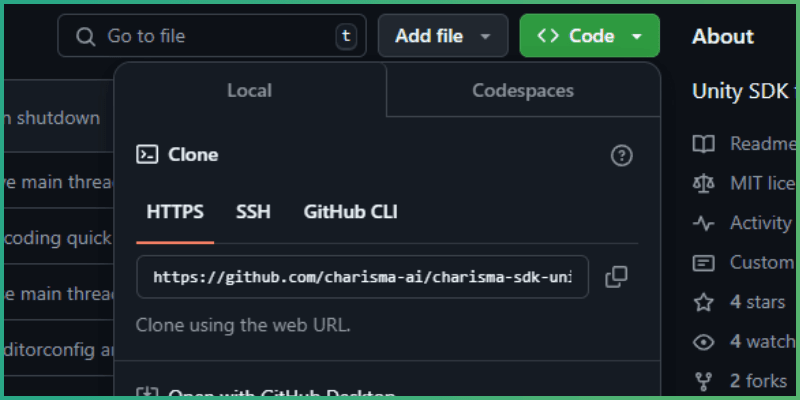
Task: Copy the clone URL to clipboard
Action: [x=616, y=277]
